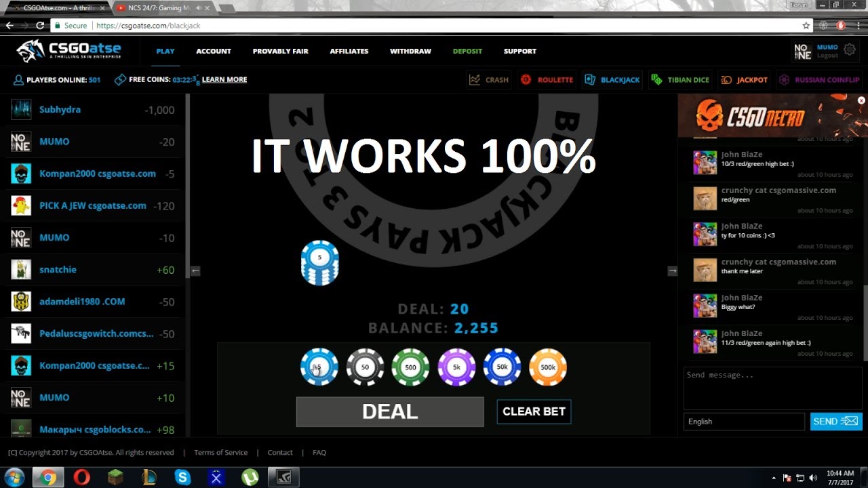Click the Learn More free coins link
The width and height of the screenshot is (868, 488).
pos(224,79)
